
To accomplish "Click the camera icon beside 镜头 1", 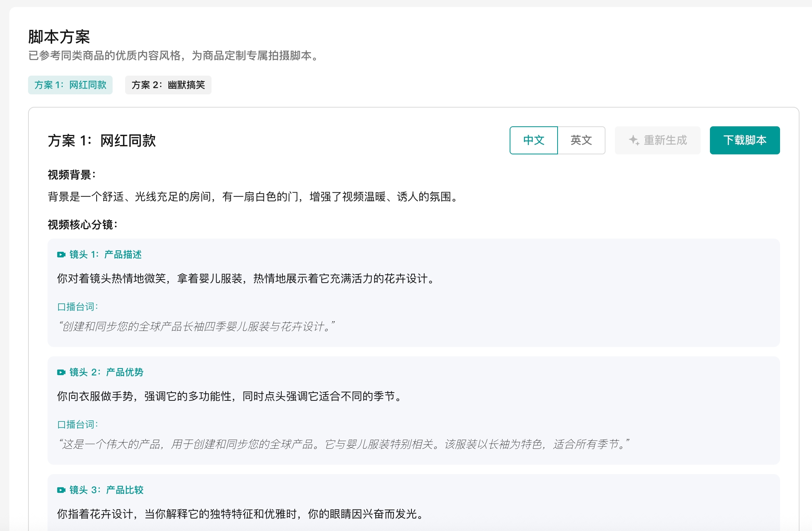I will click(x=61, y=255).
